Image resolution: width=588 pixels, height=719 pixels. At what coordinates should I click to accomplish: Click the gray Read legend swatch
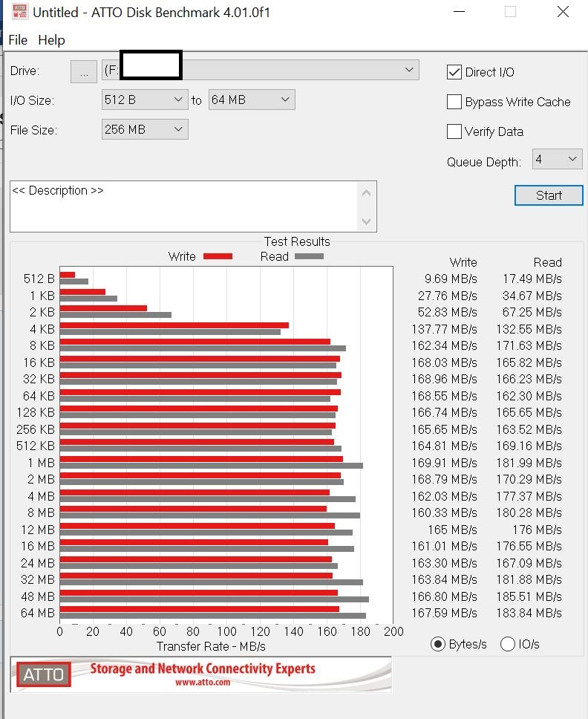click(309, 256)
